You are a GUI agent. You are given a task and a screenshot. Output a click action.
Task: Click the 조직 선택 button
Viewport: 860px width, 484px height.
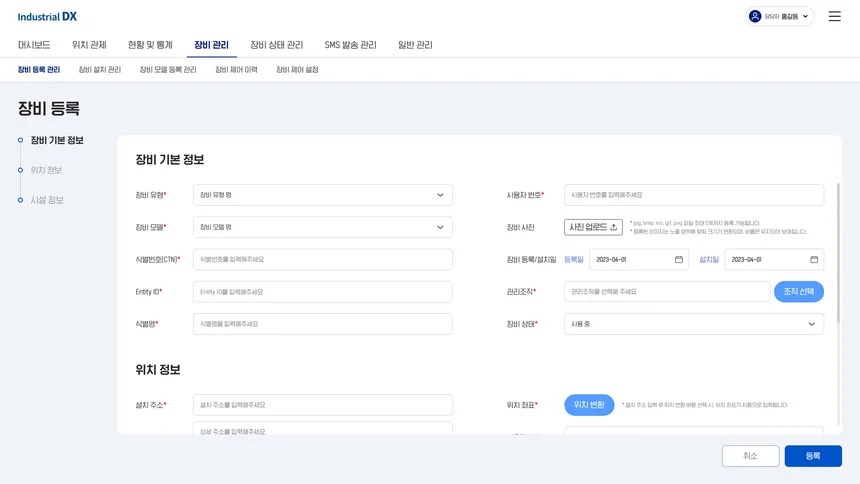(x=799, y=291)
